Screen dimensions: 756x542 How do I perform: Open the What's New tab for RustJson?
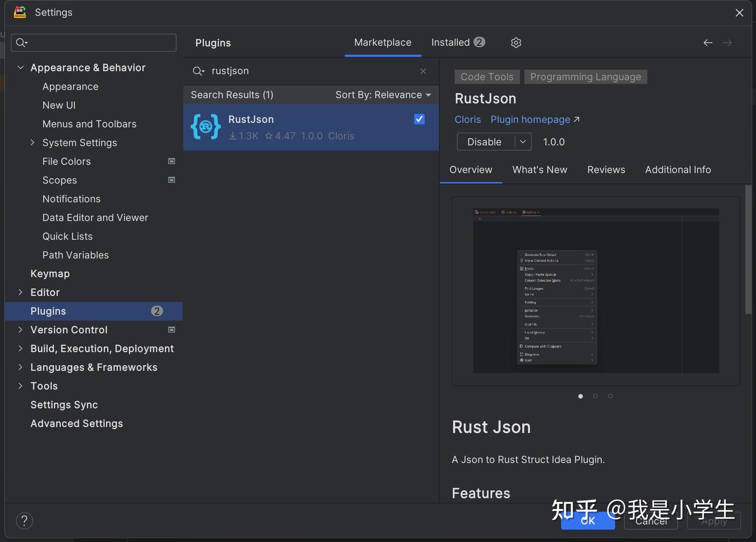[x=540, y=169]
